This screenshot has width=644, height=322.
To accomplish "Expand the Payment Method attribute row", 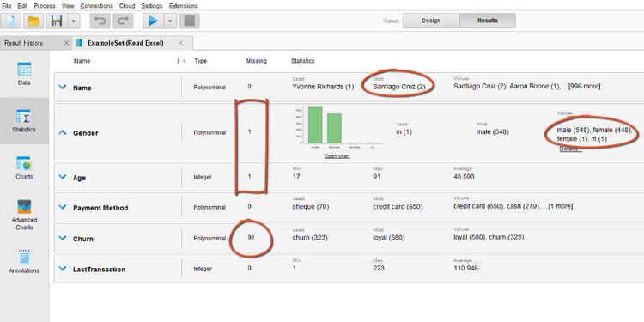I will pos(63,207).
